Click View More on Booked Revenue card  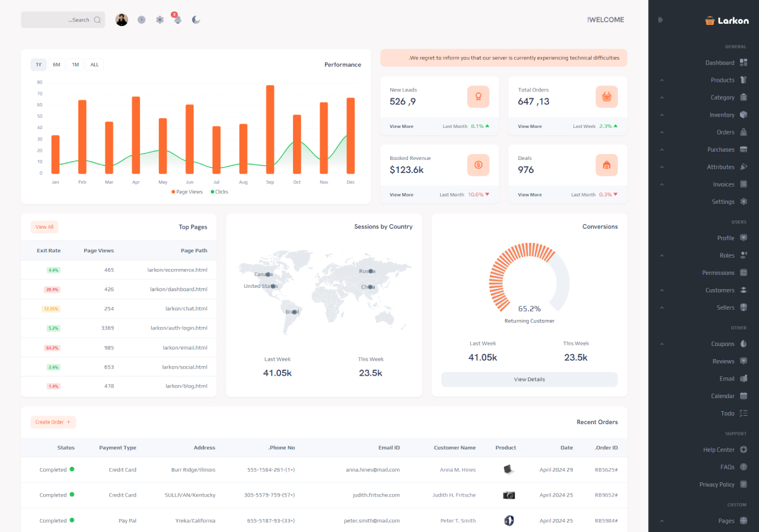(401, 194)
